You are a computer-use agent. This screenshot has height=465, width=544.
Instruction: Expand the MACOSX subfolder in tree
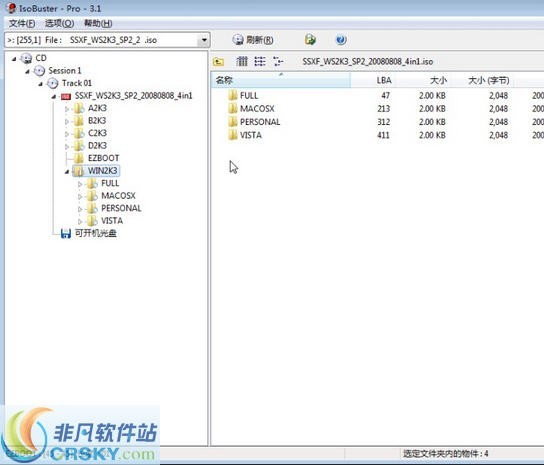click(x=80, y=196)
